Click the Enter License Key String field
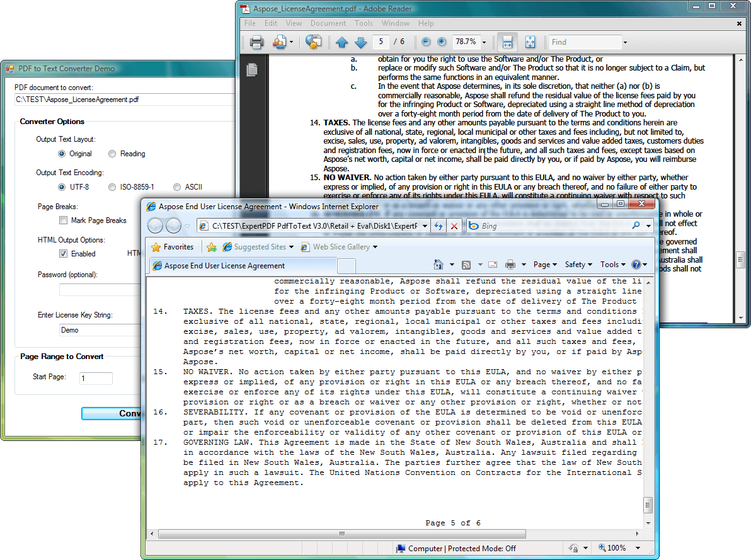 pos(100,330)
